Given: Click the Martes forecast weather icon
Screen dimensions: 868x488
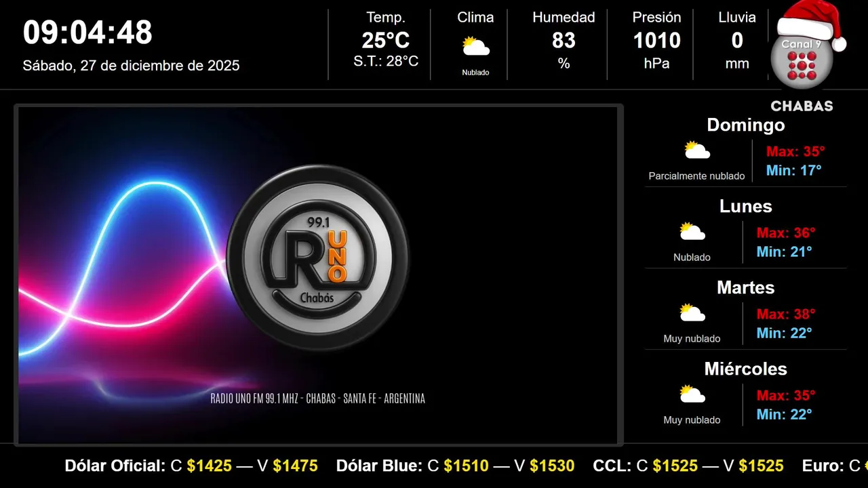Looking at the screenshot, I should [692, 313].
